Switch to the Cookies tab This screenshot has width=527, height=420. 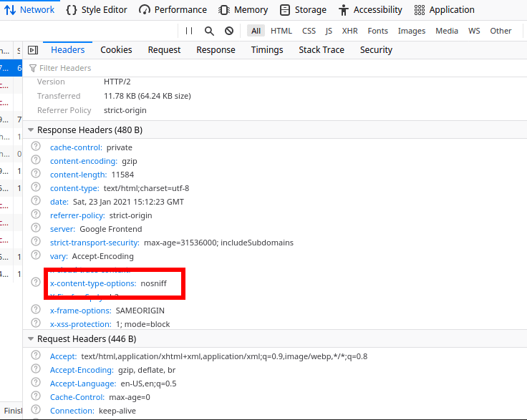click(116, 50)
